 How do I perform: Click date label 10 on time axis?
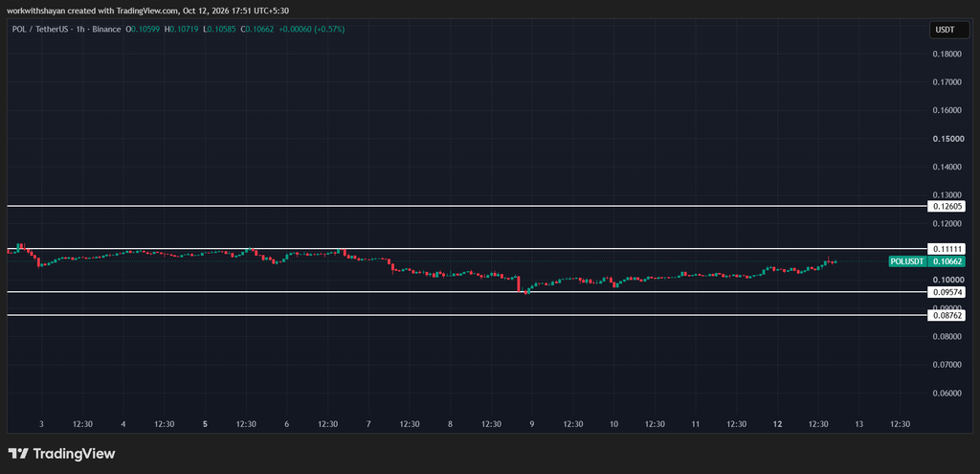click(x=613, y=424)
